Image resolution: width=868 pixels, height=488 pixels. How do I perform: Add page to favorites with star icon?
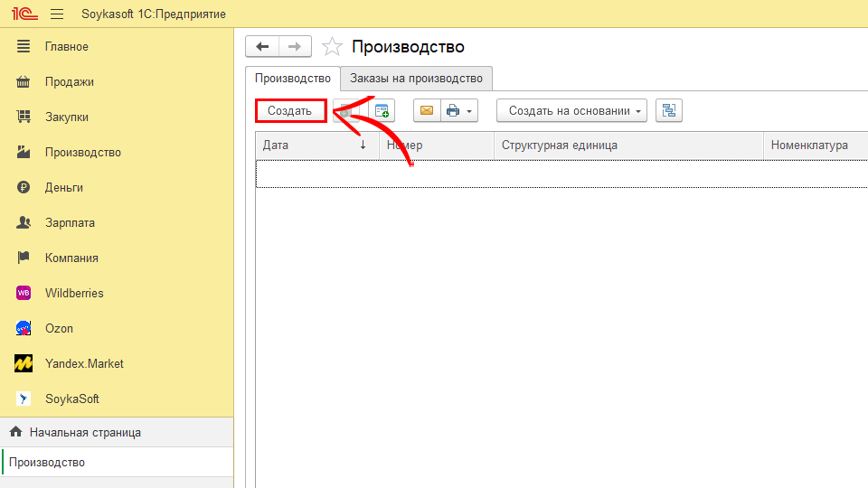(333, 47)
